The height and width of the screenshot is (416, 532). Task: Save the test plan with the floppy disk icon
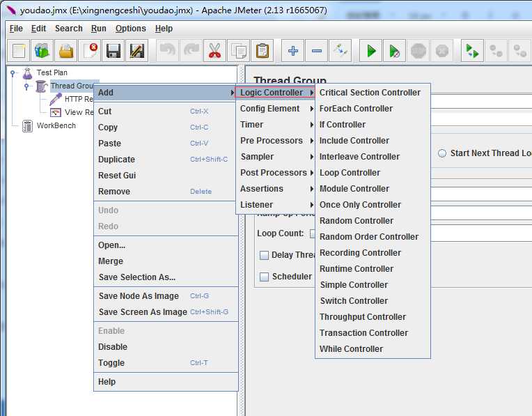[113, 51]
